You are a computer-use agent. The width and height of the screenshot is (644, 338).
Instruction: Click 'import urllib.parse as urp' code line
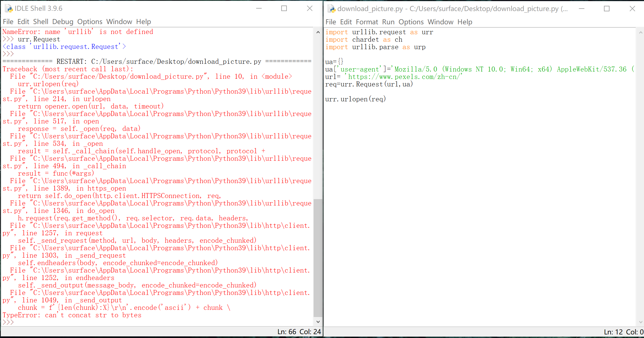tap(375, 47)
